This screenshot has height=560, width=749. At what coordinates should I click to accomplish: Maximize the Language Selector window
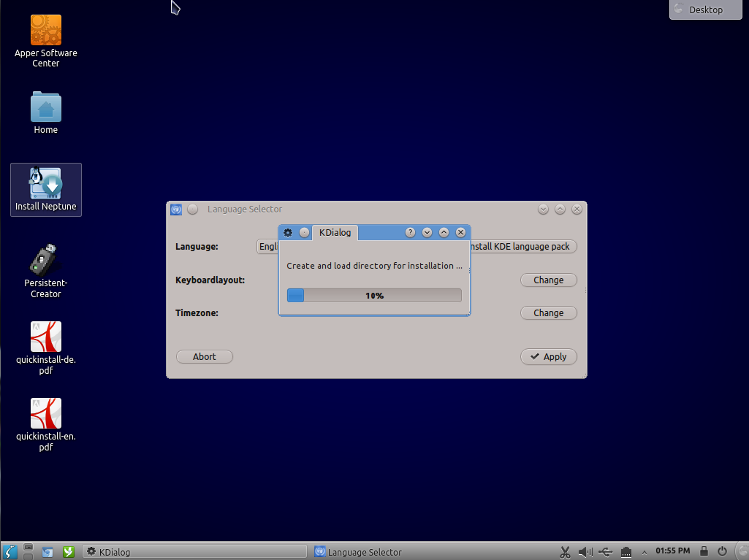560,209
